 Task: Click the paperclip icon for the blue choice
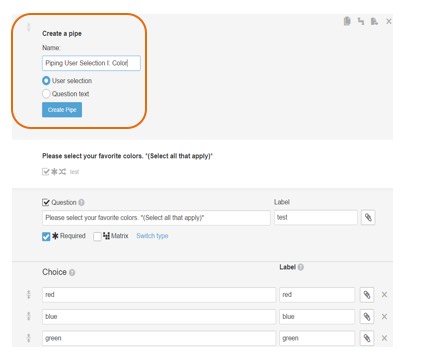[367, 316]
